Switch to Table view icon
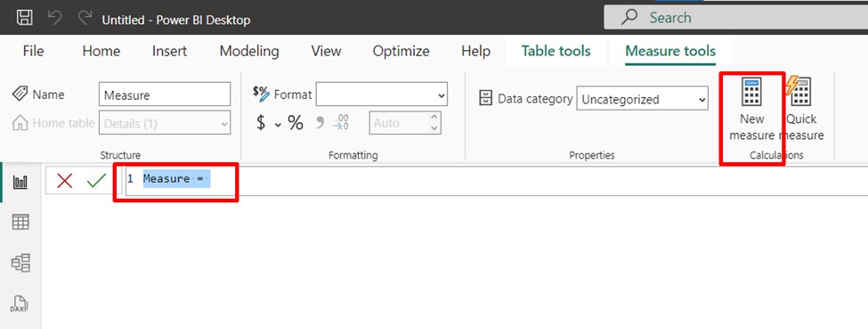Screen dimensions: 868x329 (20, 222)
